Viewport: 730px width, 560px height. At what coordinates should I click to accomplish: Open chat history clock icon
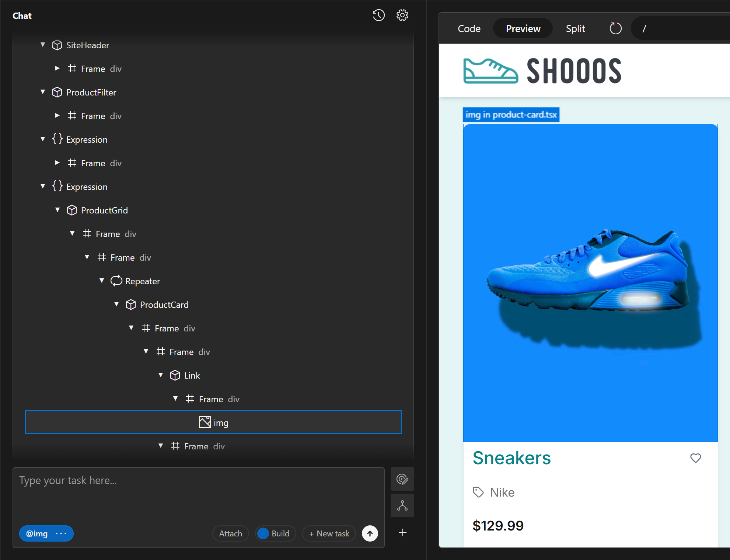point(378,15)
